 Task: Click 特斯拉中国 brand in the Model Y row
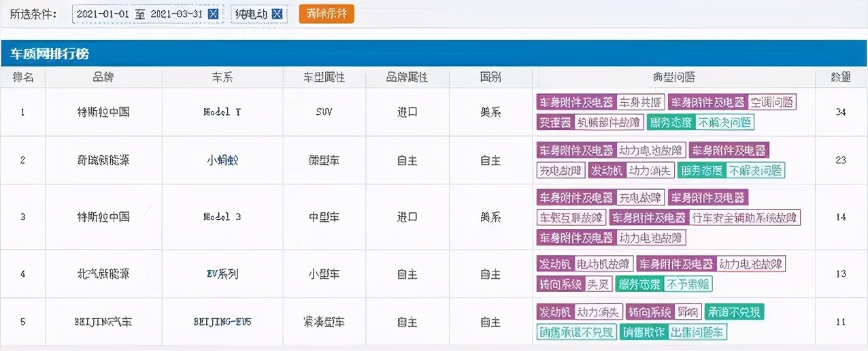click(x=103, y=112)
